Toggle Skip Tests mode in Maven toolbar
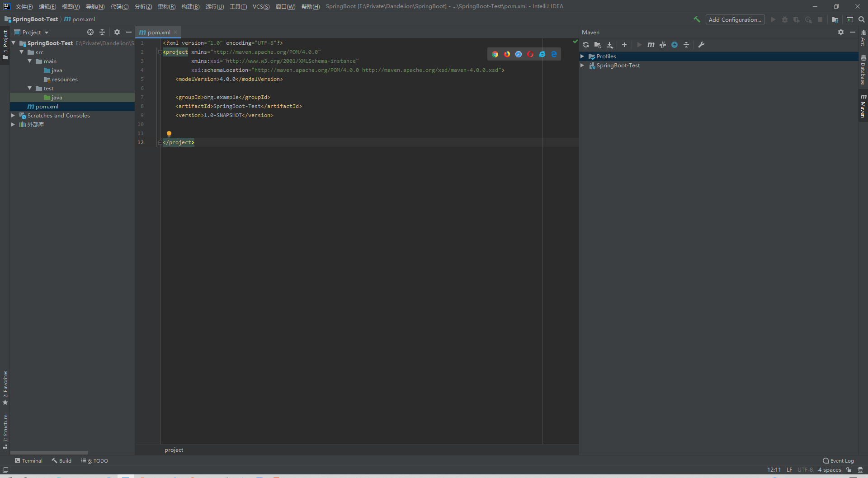 (675, 45)
